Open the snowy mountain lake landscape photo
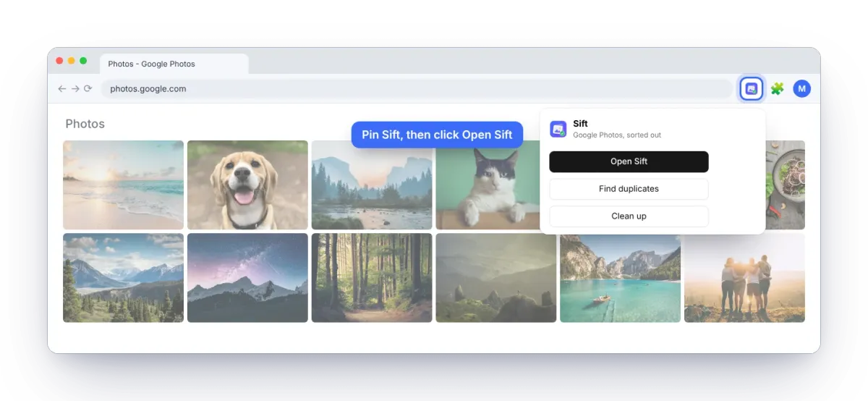This screenshot has width=868, height=401. (x=124, y=277)
